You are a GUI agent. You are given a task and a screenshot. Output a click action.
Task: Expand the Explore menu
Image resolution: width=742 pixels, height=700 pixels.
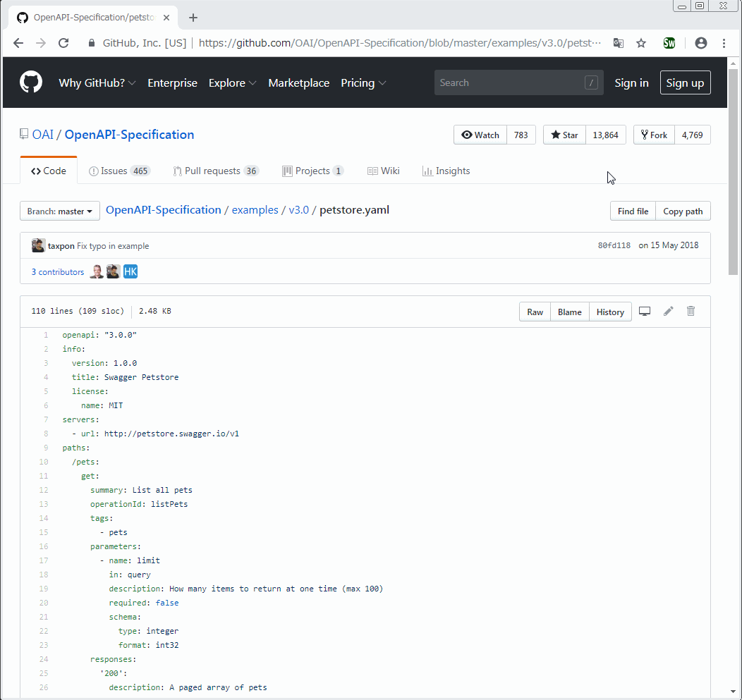[x=232, y=82]
